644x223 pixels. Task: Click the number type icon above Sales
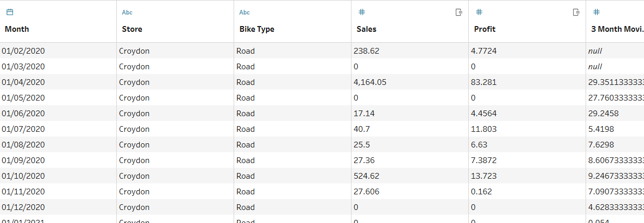click(362, 12)
